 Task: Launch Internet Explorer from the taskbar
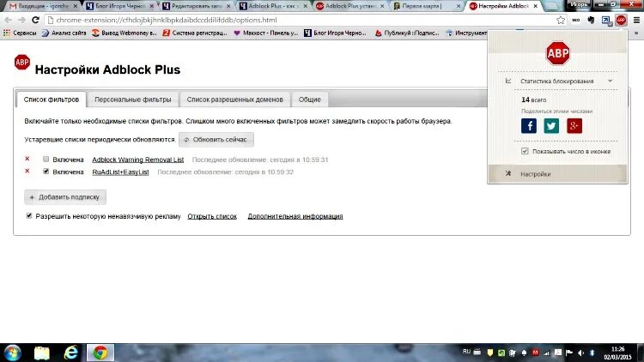coord(71,353)
